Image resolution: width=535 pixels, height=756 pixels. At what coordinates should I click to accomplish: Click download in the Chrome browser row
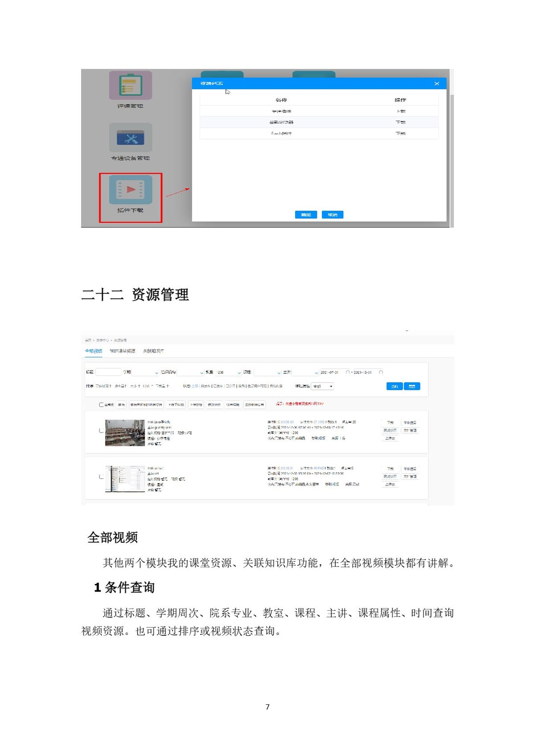coord(400,122)
